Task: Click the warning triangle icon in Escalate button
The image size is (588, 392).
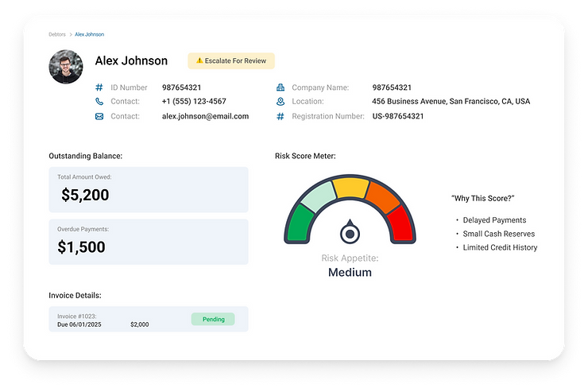Action: pyautogui.click(x=199, y=60)
